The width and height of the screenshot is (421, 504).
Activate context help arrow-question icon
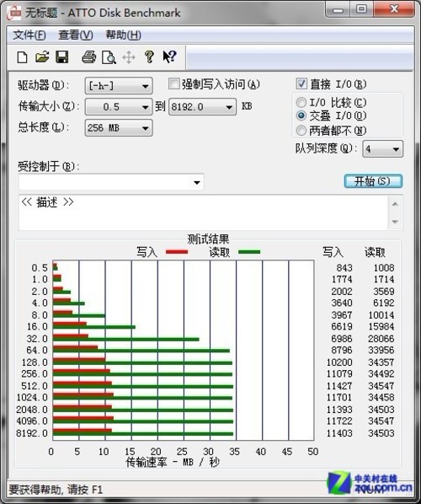click(x=169, y=57)
